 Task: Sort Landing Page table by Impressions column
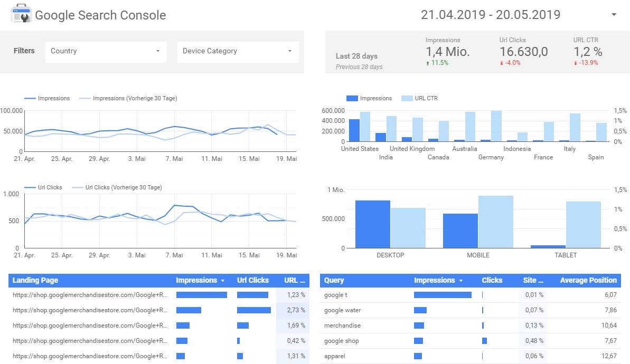coord(200,280)
